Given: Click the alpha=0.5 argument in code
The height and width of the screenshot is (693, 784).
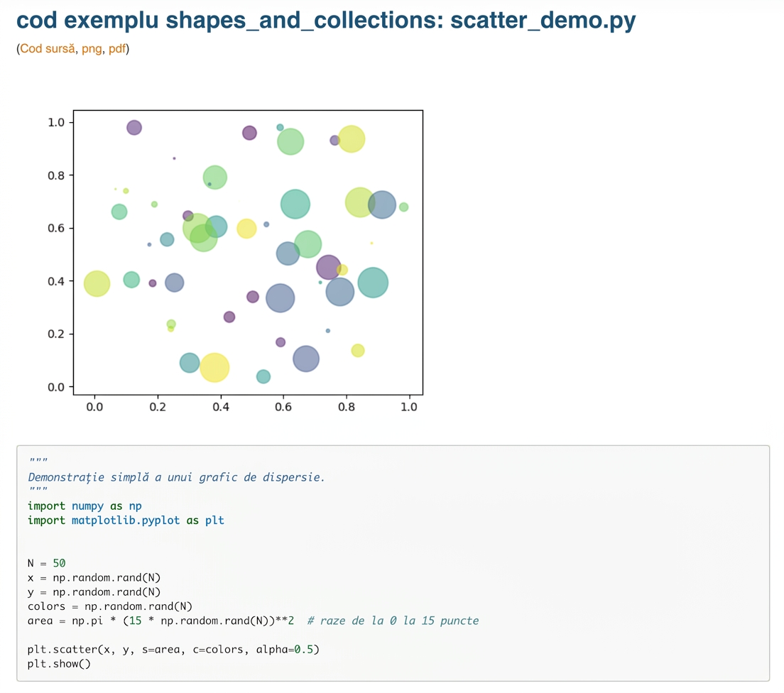Looking at the screenshot, I should pos(285,650).
